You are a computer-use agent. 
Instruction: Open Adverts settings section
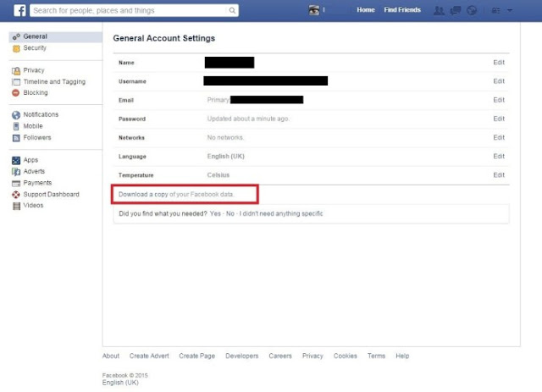[34, 172]
